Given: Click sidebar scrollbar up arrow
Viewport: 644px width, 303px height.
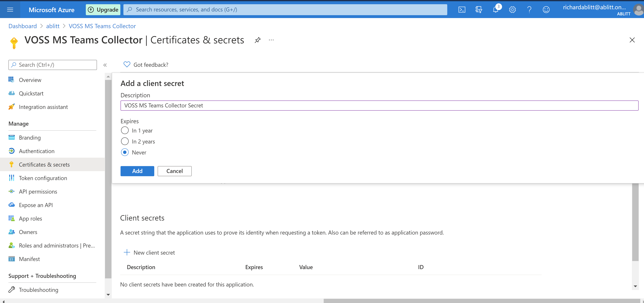Looking at the screenshot, I should (x=108, y=77).
